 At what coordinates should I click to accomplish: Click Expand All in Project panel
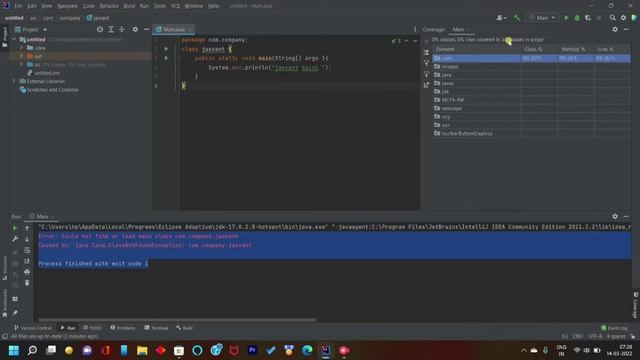pyautogui.click(x=111, y=29)
